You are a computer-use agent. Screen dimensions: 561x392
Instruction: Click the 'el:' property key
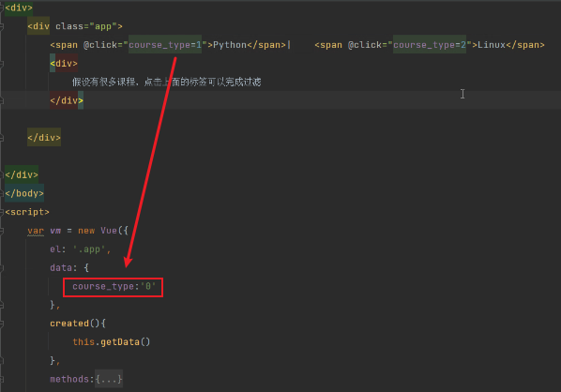pyautogui.click(x=58, y=249)
